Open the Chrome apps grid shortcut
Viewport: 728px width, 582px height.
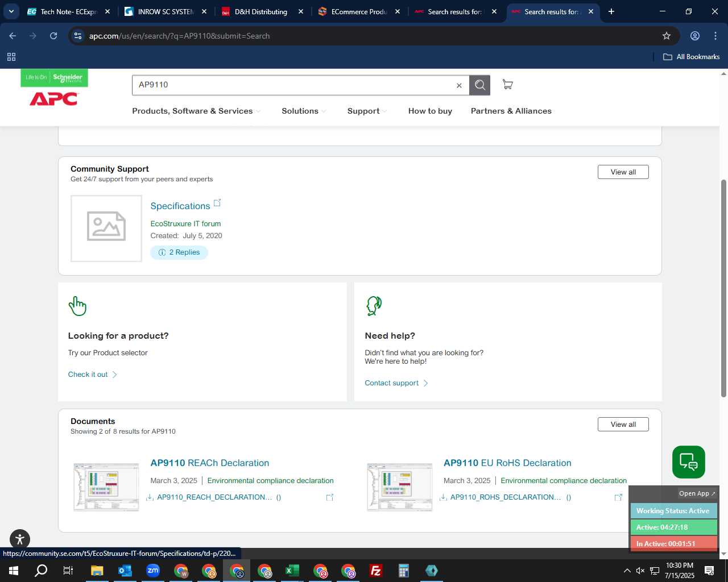point(11,57)
